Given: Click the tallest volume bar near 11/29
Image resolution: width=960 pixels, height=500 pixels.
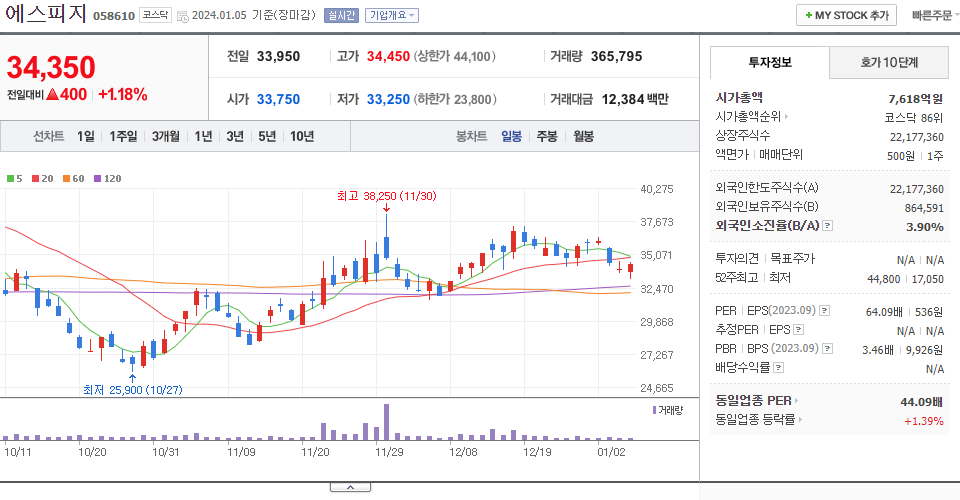Looking at the screenshot, I should coord(386,422).
